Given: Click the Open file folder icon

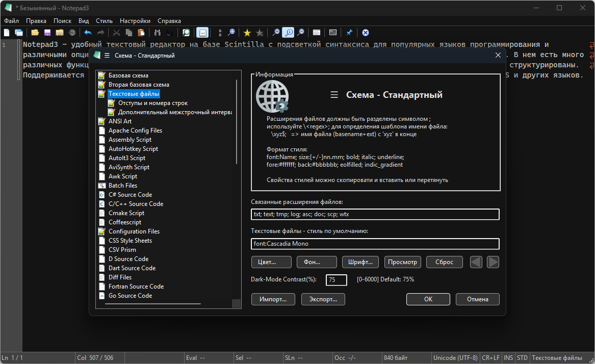Looking at the screenshot, I should coord(35,33).
